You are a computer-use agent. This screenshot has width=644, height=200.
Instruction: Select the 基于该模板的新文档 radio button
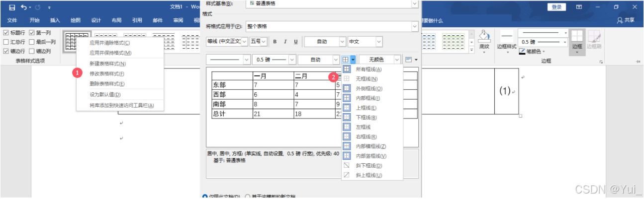pyautogui.click(x=248, y=197)
